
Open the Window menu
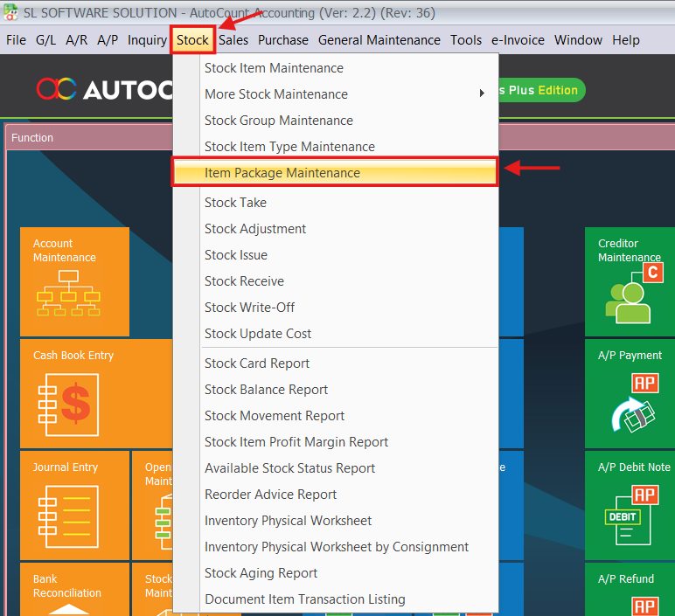[x=578, y=40]
